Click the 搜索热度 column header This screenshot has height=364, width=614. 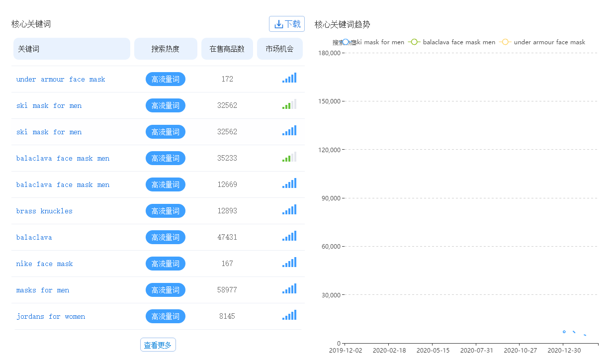(166, 49)
